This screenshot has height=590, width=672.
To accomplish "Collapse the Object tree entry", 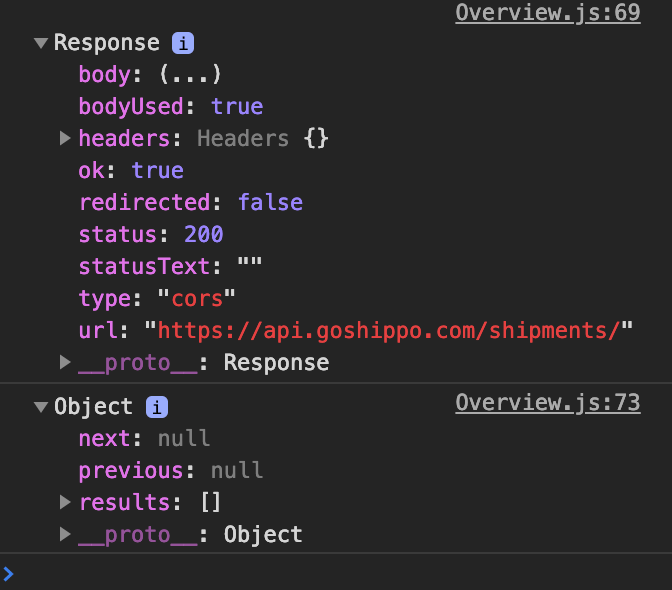I will [41, 407].
